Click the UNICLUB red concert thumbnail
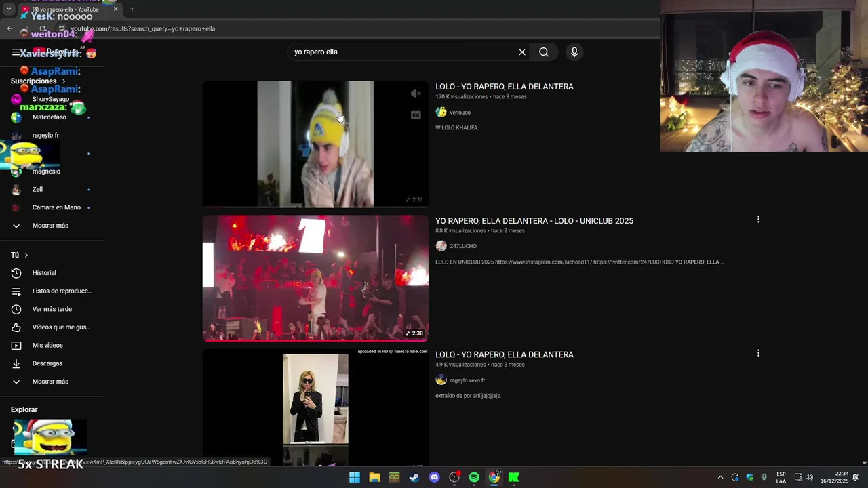This screenshot has height=488, width=868. coord(315,278)
